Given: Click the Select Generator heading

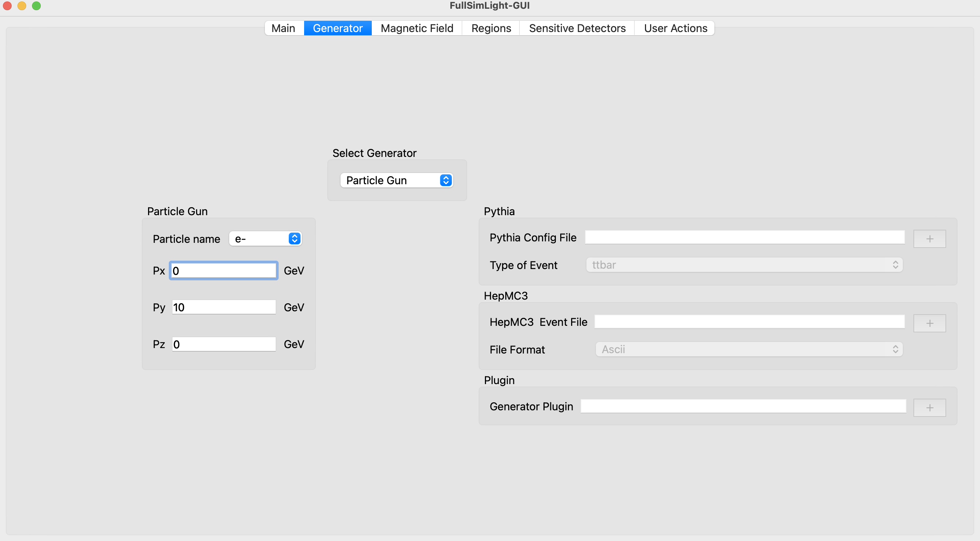Looking at the screenshot, I should pos(374,153).
